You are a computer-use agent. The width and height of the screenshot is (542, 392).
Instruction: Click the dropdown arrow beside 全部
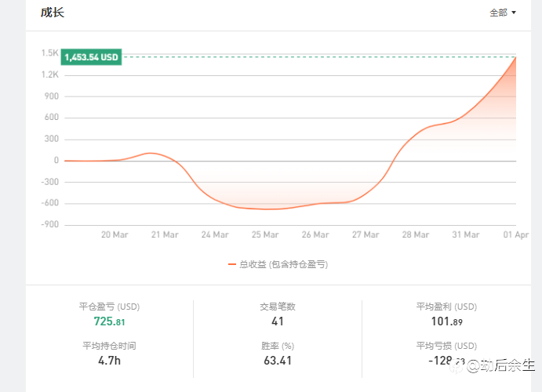click(514, 13)
